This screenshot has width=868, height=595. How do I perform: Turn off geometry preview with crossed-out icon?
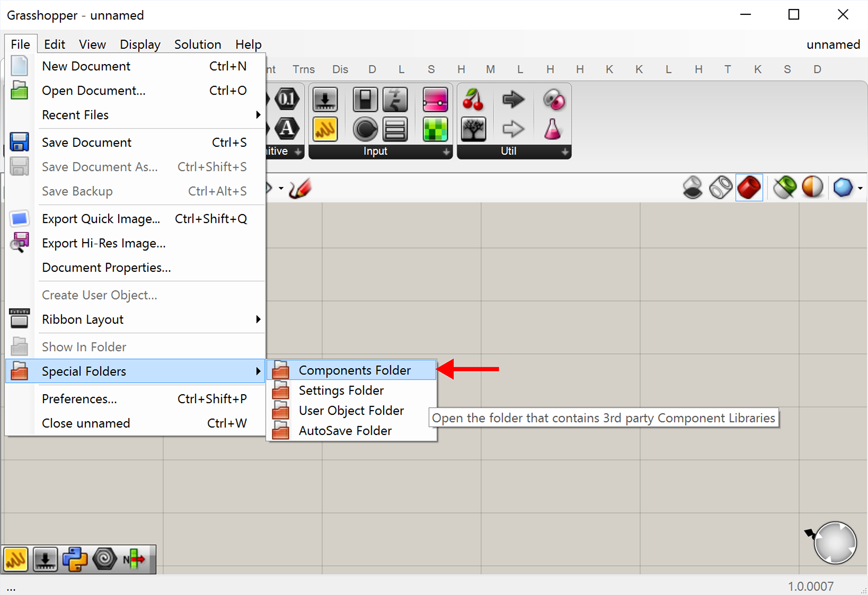click(693, 188)
